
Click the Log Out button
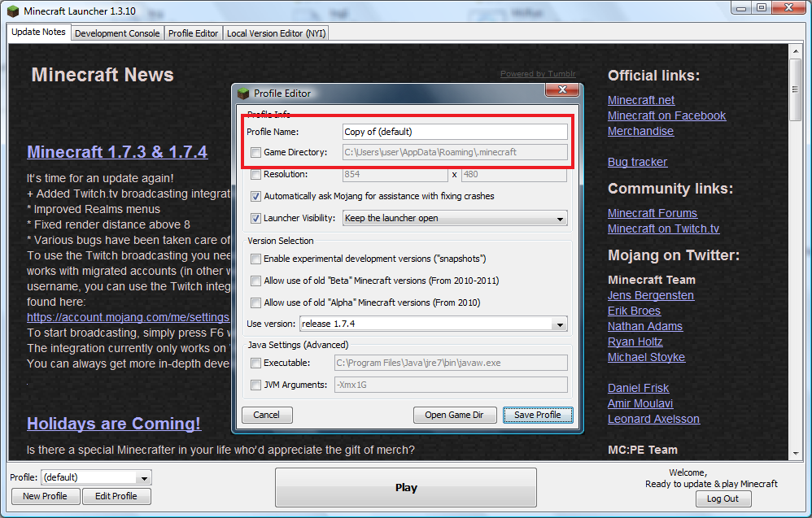[723, 498]
